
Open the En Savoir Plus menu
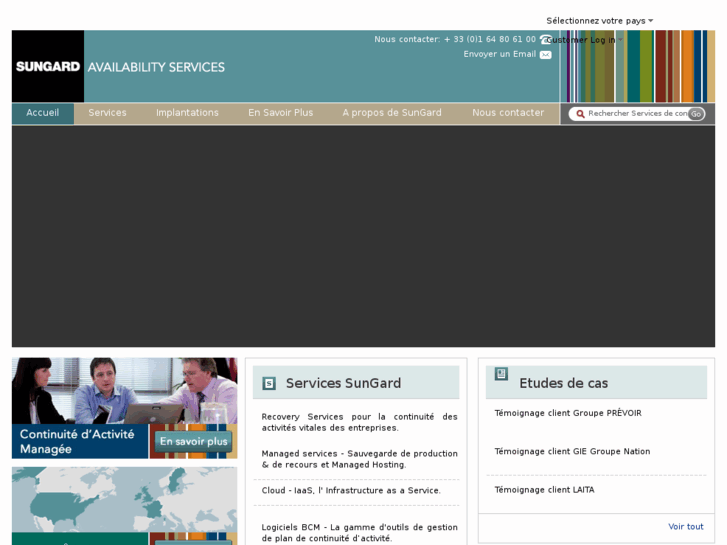point(281,113)
